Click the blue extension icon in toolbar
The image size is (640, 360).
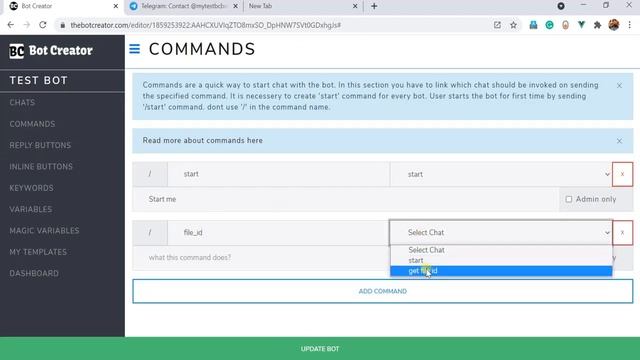[533, 25]
